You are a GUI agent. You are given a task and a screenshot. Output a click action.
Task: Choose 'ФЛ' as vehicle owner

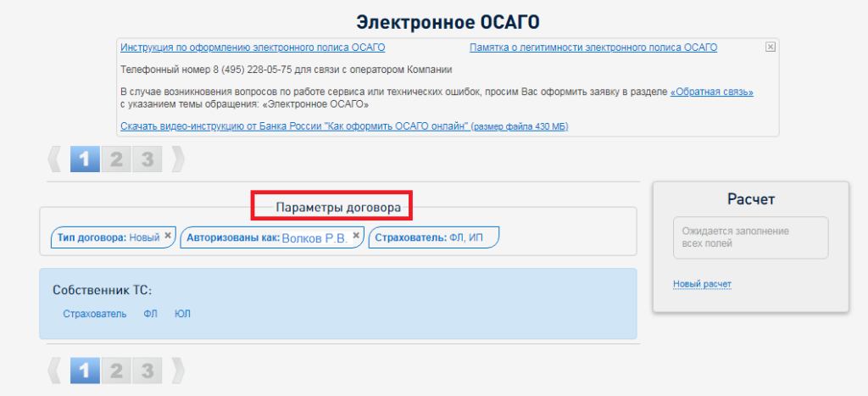tap(150, 314)
